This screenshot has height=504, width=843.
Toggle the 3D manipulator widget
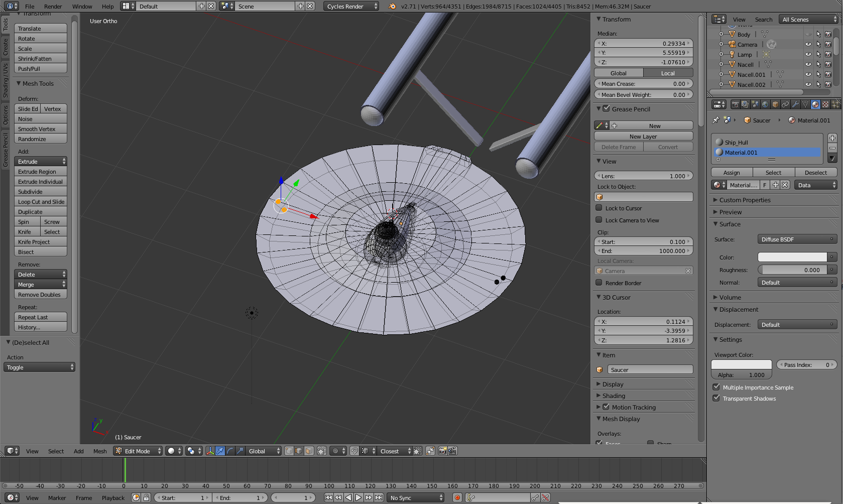tap(210, 451)
